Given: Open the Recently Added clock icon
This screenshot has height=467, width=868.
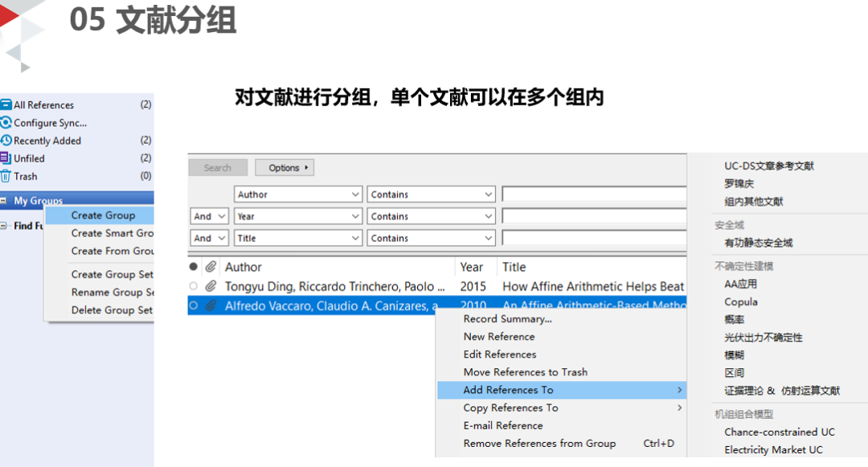Looking at the screenshot, I should coord(6,140).
